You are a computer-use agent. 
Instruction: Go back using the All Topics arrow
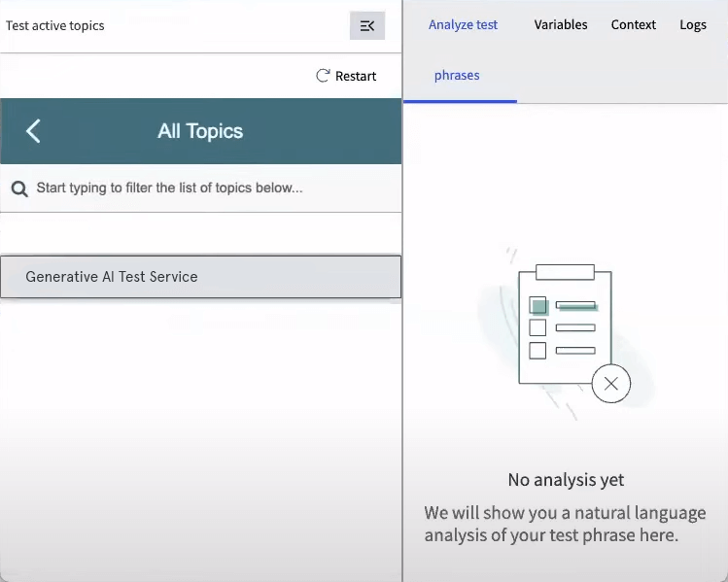pyautogui.click(x=33, y=131)
